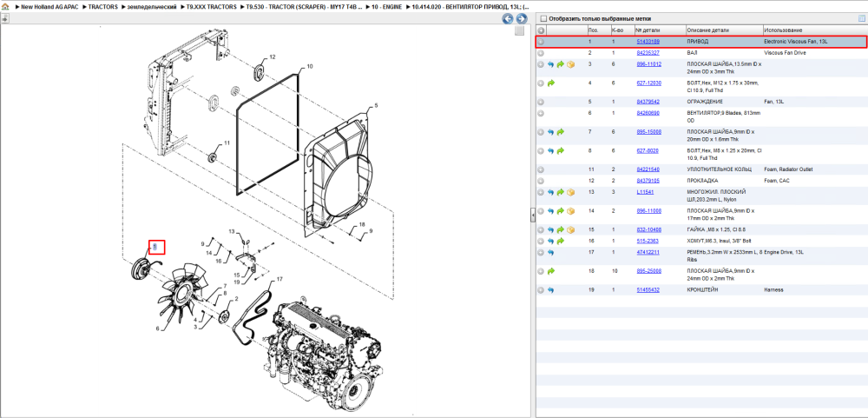Select callout 10 on the diagram
868x418 pixels.
(310, 66)
